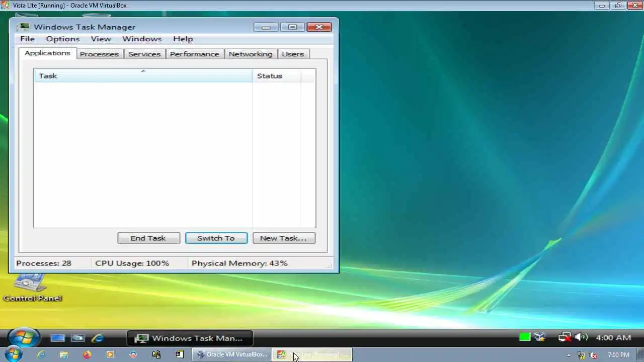Image resolution: width=644 pixels, height=362 pixels.
Task: Click the CPU Usage: 100% status text
Action: click(x=132, y=263)
